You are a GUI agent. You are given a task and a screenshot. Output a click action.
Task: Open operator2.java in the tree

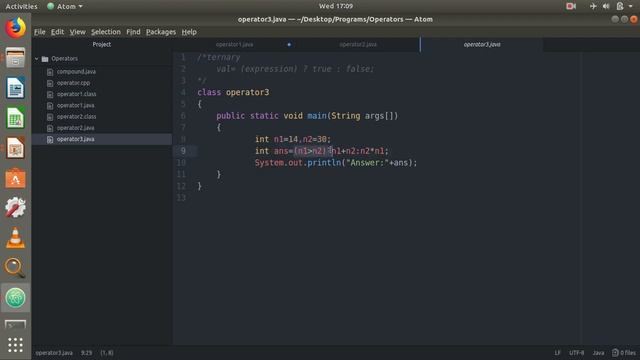pos(76,128)
